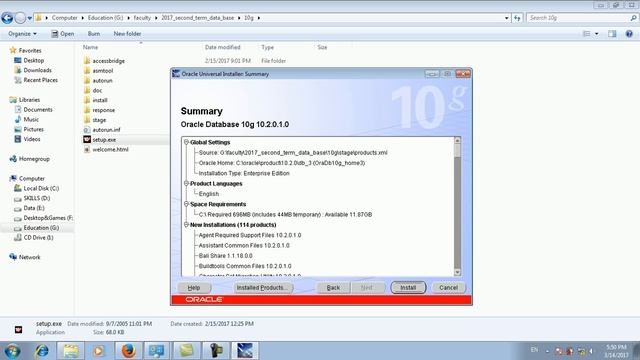Open Network in navigation pane
Screen dimensions: 640x360
tap(25, 257)
